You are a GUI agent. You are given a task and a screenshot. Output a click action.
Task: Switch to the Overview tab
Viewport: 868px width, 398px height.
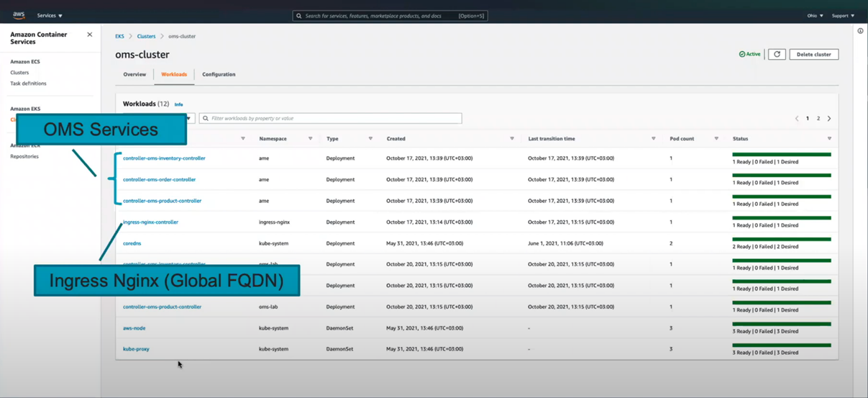(134, 74)
